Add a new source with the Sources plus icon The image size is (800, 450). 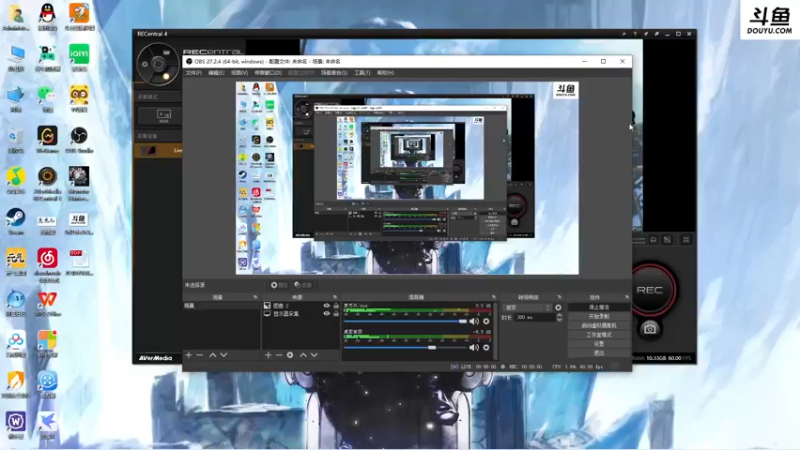click(268, 355)
